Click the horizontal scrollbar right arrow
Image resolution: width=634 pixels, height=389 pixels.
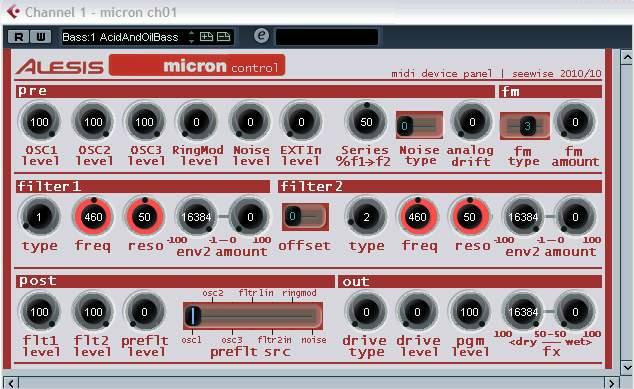[x=611, y=383]
